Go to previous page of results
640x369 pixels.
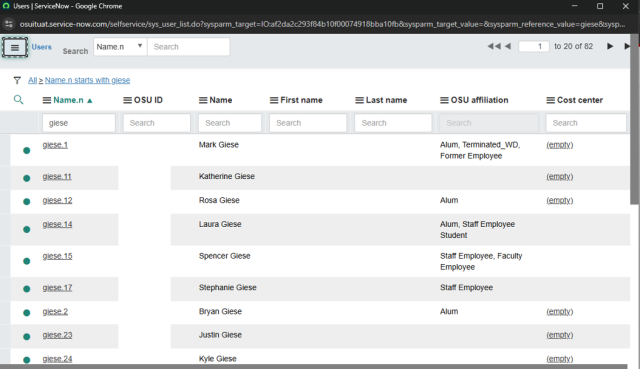point(508,47)
